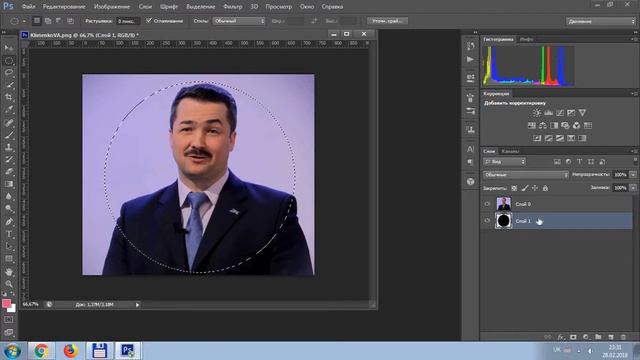
Task: Open the History panel icon
Action: [x=471, y=46]
